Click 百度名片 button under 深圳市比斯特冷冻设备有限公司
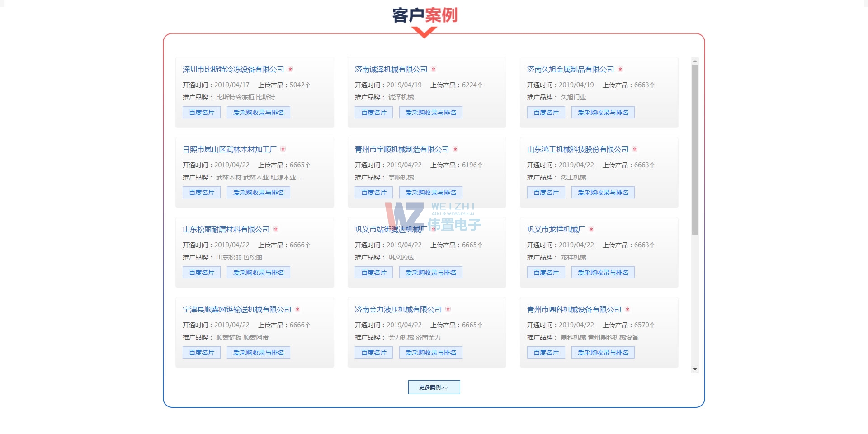This screenshot has height=434, width=868. click(x=201, y=112)
